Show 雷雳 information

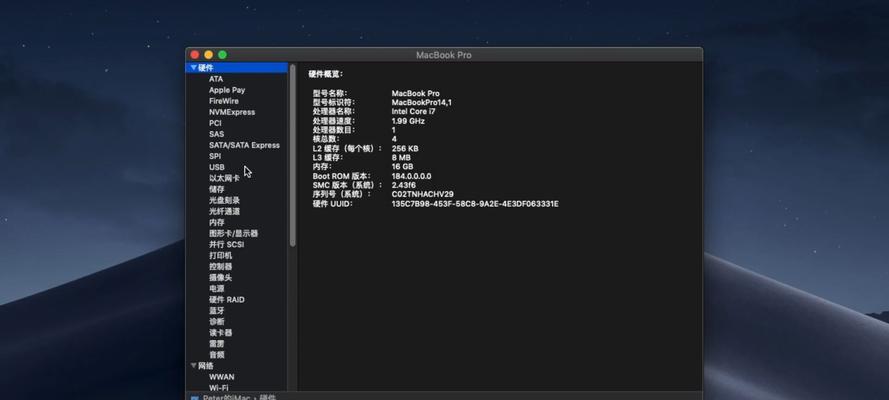click(x=217, y=344)
